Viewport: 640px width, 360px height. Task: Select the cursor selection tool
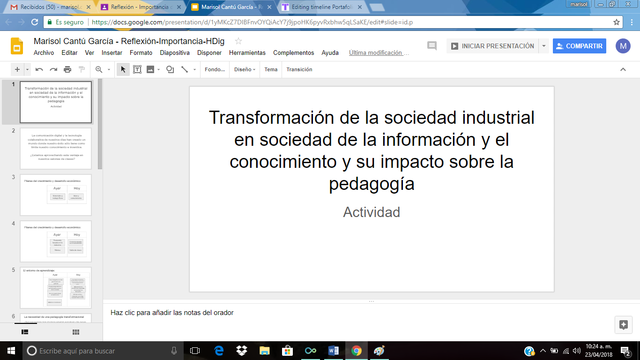click(123, 69)
